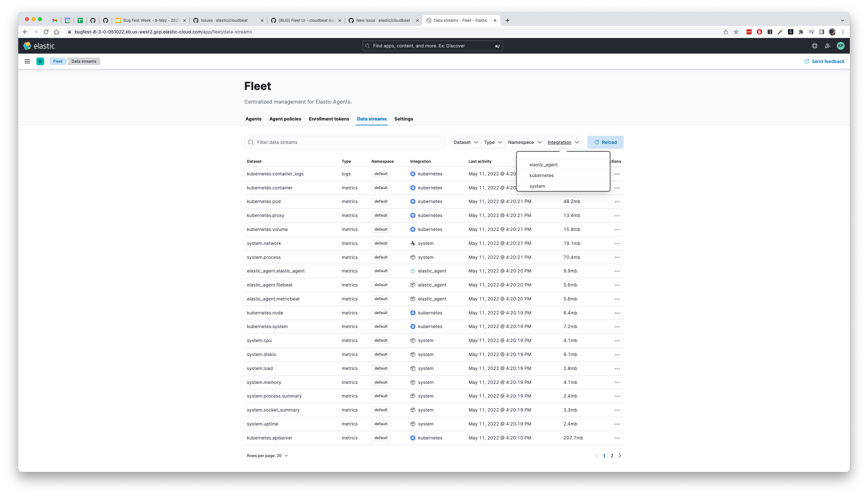Open actions menu for elastic_agent.filebeat row
868x496 pixels.
(617, 285)
